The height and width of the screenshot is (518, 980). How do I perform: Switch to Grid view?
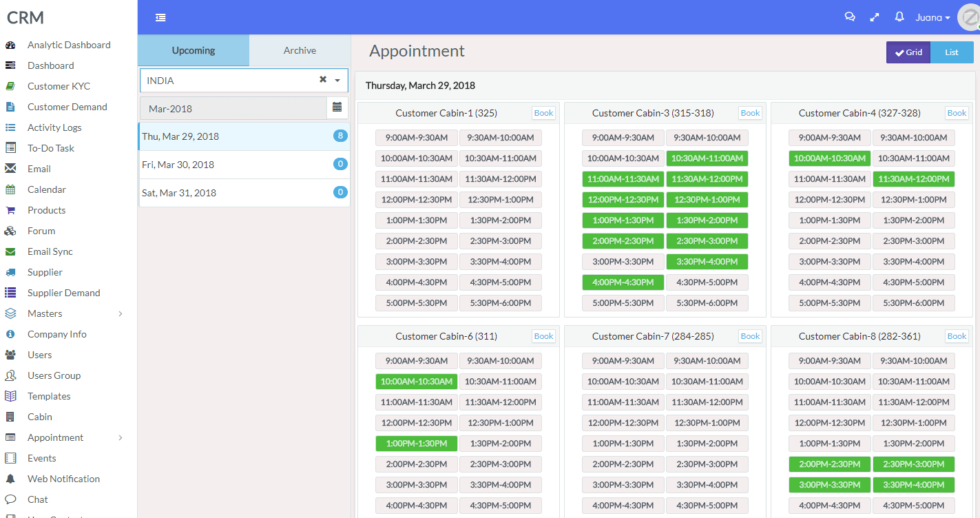point(908,52)
